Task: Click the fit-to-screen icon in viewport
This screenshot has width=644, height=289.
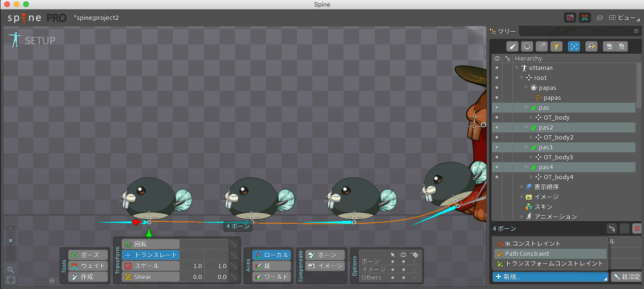Action: click(11, 280)
